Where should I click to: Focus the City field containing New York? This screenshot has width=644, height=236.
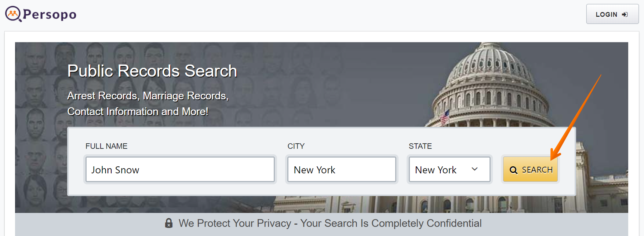[x=342, y=169]
